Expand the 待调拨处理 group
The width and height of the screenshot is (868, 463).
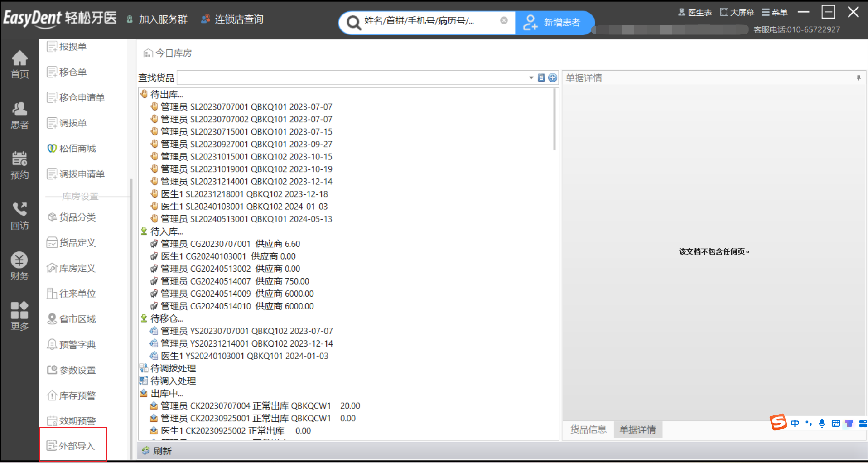[168, 368]
